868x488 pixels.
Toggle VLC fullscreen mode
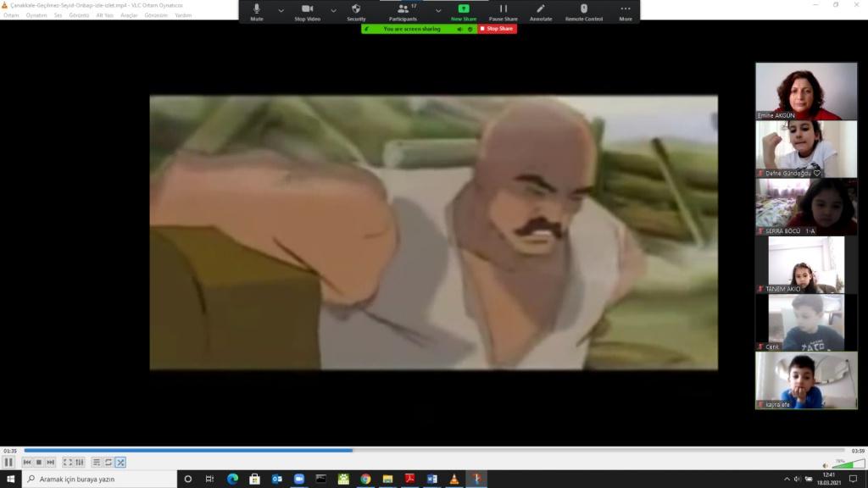tap(68, 462)
